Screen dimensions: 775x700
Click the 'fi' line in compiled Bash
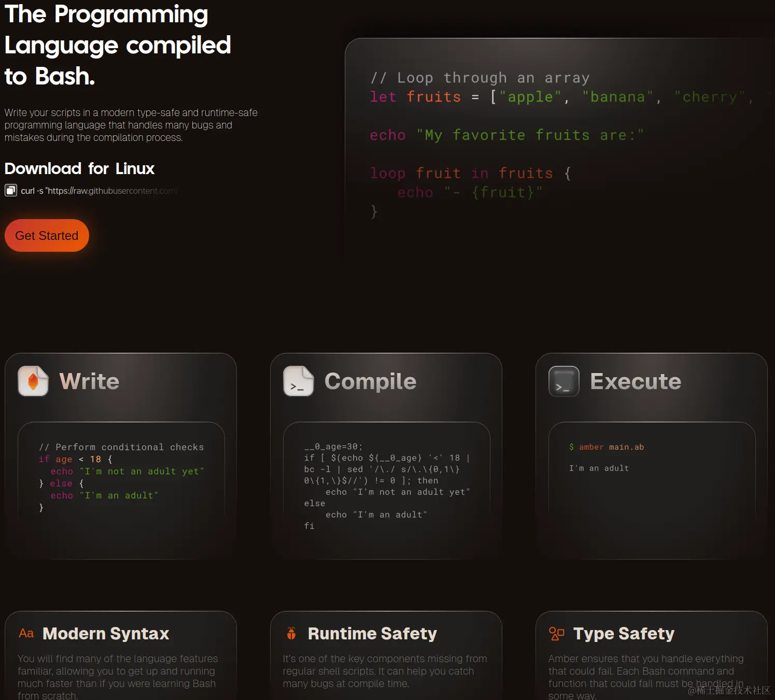(x=309, y=526)
